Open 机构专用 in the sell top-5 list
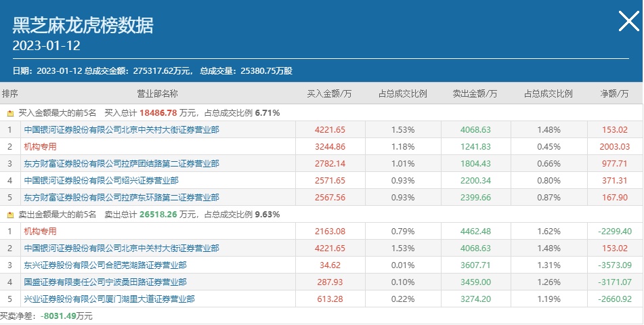 coord(40,231)
